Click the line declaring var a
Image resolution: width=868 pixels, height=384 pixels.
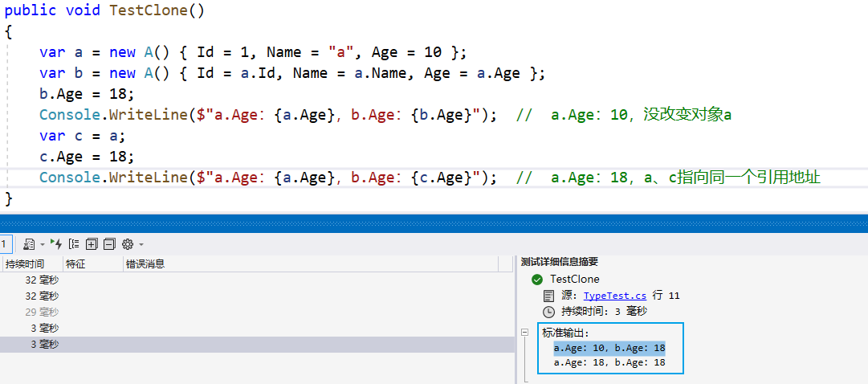[x=253, y=52]
